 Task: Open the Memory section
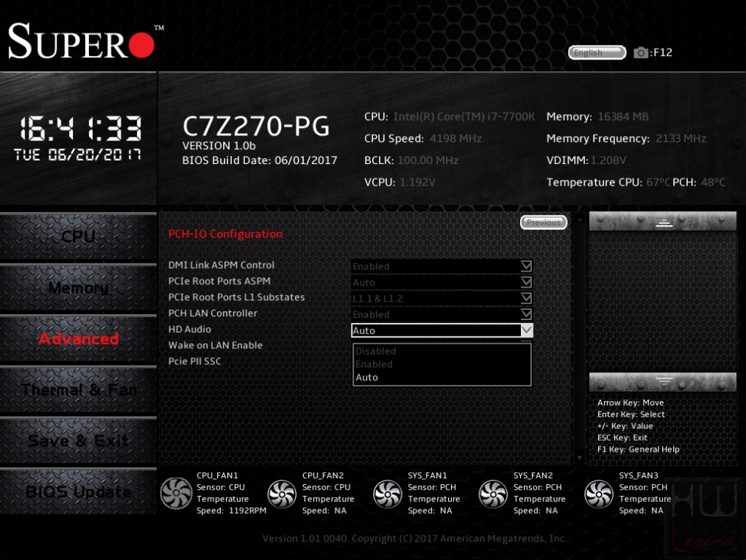tap(78, 288)
